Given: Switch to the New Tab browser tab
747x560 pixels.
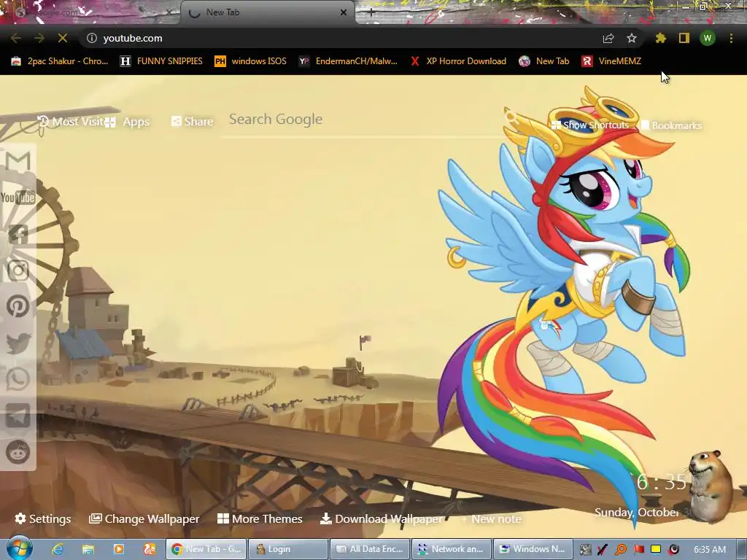Looking at the screenshot, I should (267, 12).
